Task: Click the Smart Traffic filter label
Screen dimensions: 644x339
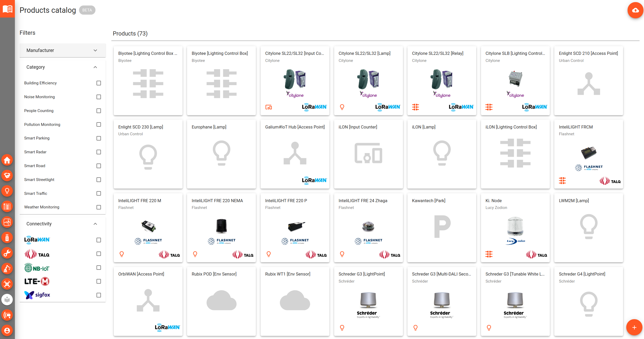Action: [36, 194]
